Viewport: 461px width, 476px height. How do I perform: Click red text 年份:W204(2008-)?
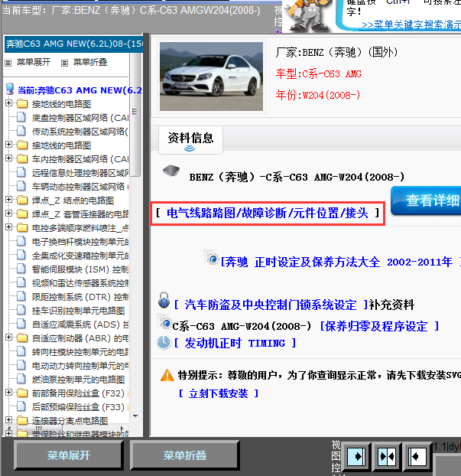point(318,95)
